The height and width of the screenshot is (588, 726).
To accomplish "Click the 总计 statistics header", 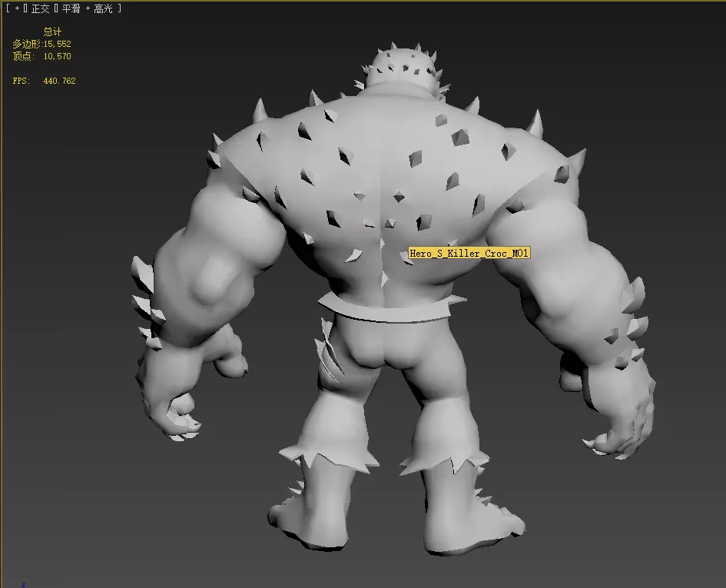I will tap(52, 32).
